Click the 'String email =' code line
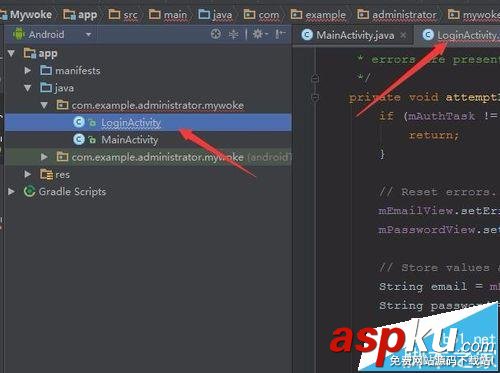500x373 pixels. [x=439, y=287]
